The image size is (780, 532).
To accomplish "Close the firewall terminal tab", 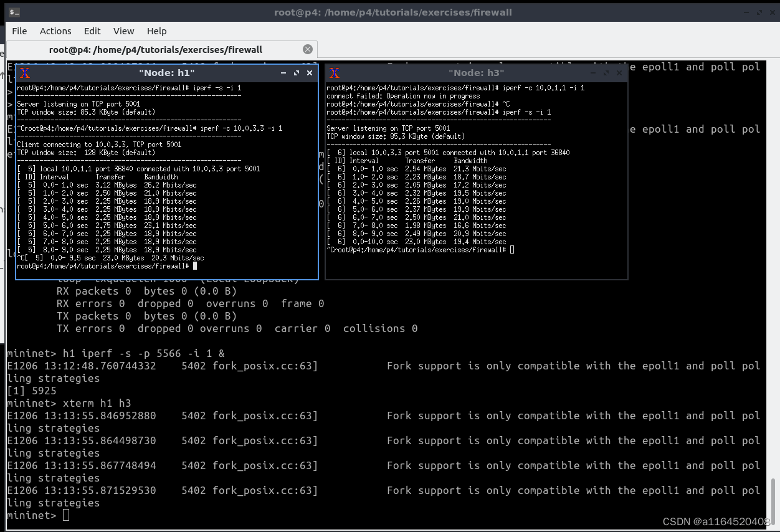I will coord(308,49).
